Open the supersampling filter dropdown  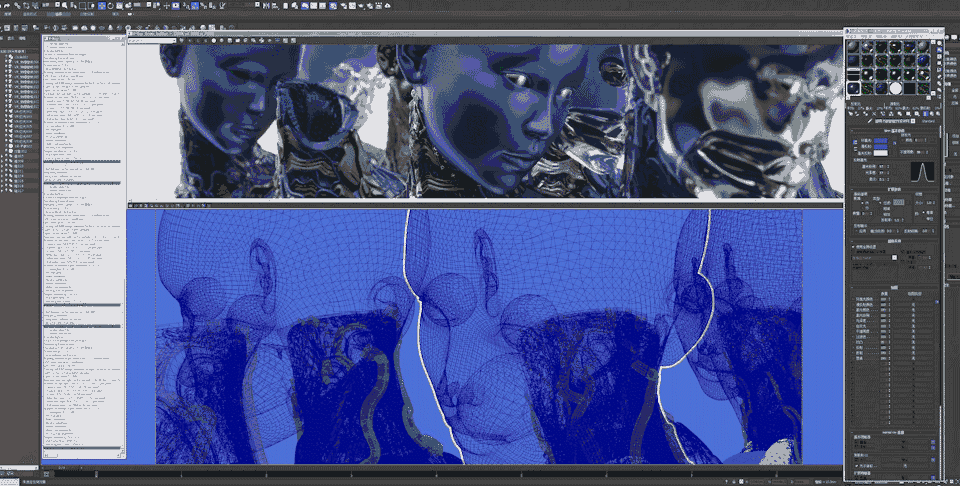click(x=874, y=258)
